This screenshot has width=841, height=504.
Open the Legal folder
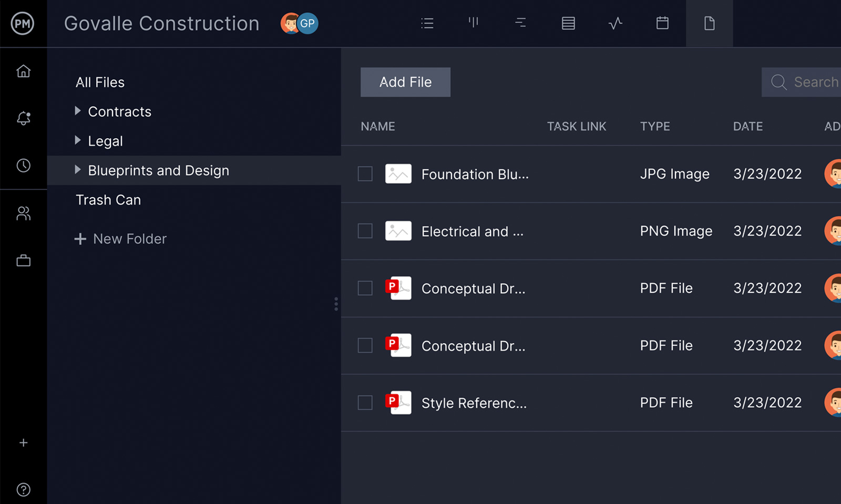coord(105,141)
